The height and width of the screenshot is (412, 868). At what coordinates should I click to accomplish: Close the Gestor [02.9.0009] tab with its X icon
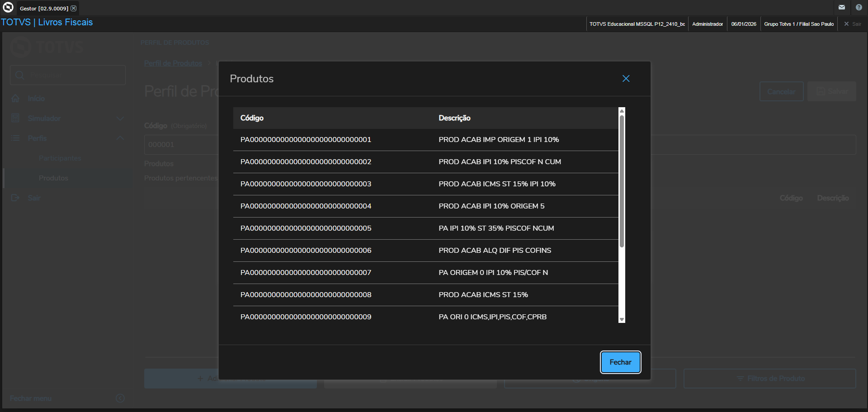[x=74, y=8]
